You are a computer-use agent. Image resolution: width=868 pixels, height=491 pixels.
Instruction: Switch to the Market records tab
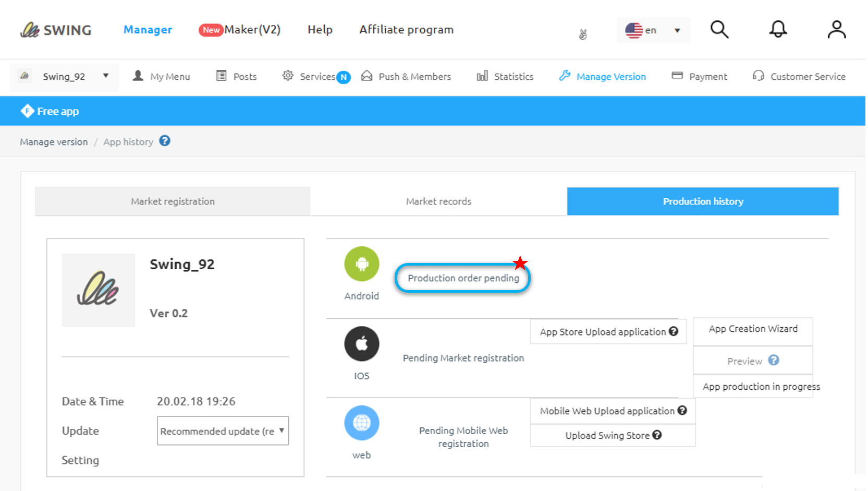[x=438, y=201]
